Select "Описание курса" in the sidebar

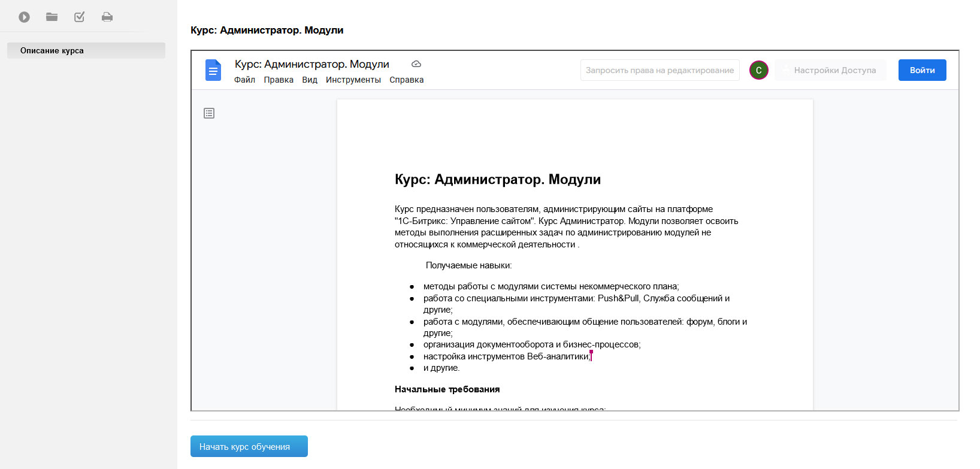tap(86, 50)
